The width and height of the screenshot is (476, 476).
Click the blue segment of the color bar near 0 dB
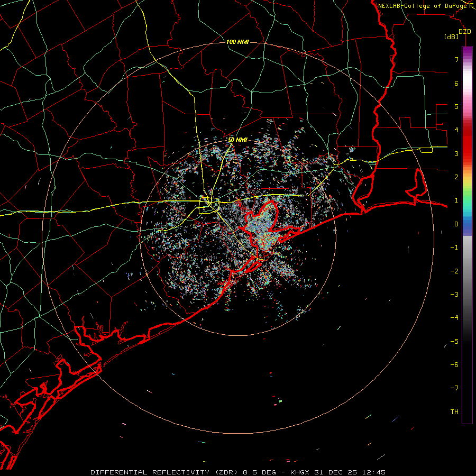tap(467, 224)
